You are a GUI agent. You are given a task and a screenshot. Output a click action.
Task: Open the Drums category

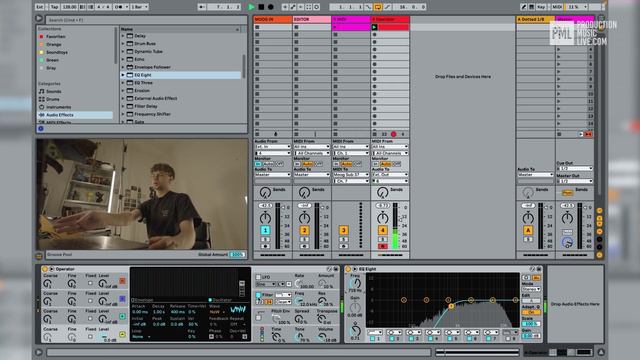coord(53,99)
